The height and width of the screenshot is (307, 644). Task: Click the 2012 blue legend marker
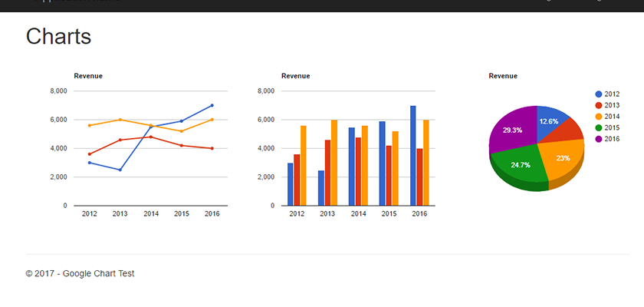click(599, 94)
